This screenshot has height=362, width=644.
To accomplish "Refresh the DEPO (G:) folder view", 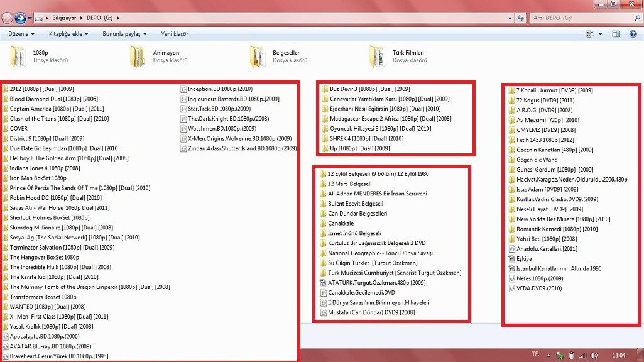I will [520, 18].
